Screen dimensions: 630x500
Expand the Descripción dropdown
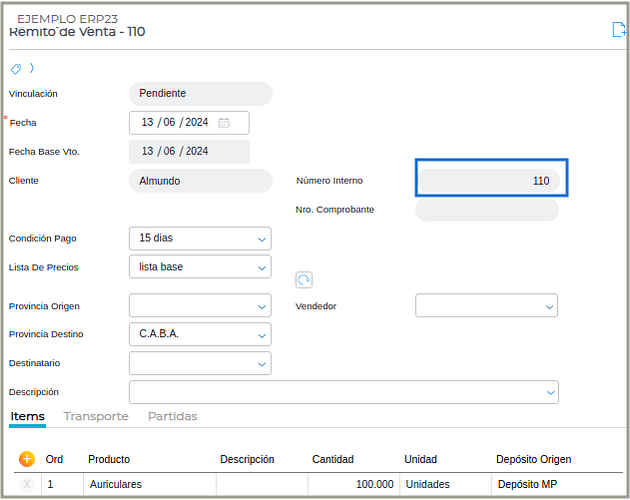550,393
